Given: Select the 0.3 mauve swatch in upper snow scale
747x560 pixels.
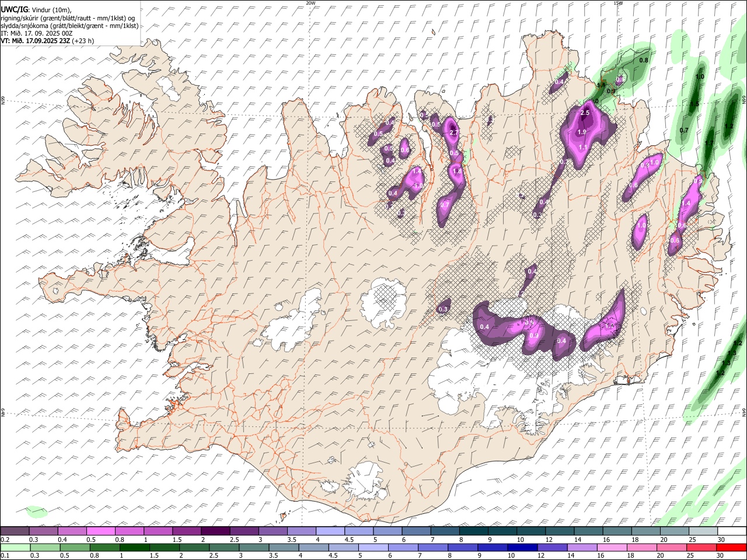Looking at the screenshot, I should pyautogui.click(x=43, y=531).
